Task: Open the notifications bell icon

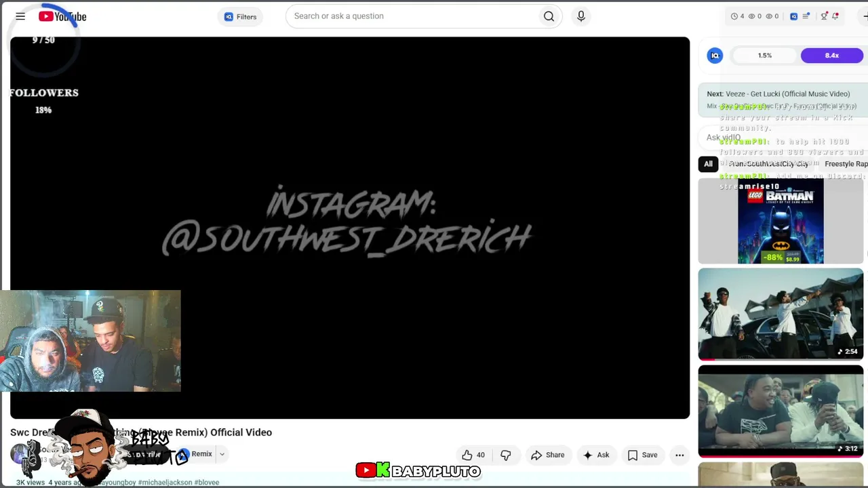Action: click(835, 16)
